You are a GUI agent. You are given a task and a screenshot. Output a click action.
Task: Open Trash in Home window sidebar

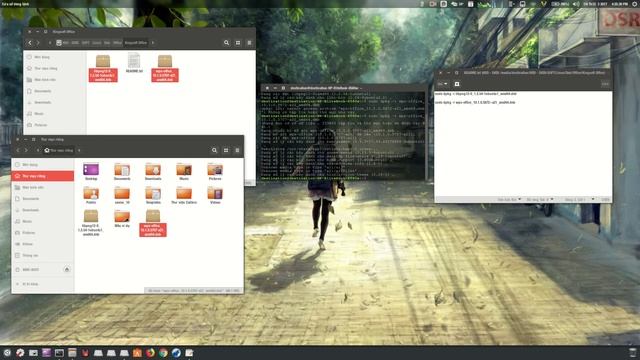[43, 255]
